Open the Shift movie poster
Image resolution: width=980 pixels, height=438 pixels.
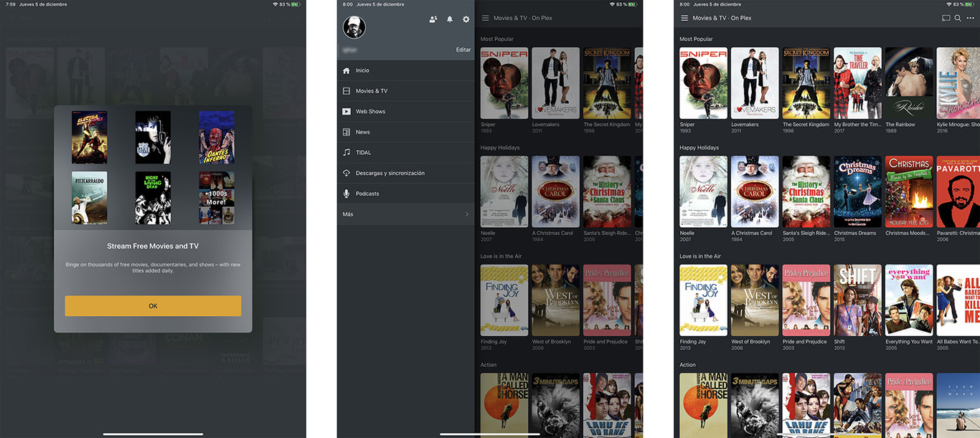(x=858, y=300)
